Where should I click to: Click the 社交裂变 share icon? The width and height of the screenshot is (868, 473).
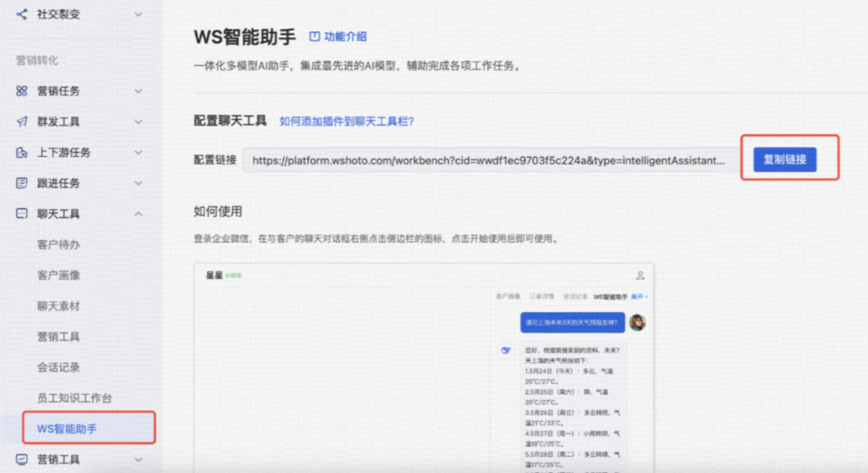coord(21,14)
